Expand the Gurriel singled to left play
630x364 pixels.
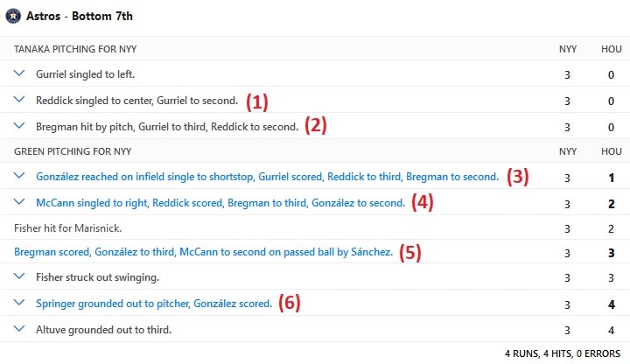coord(19,73)
